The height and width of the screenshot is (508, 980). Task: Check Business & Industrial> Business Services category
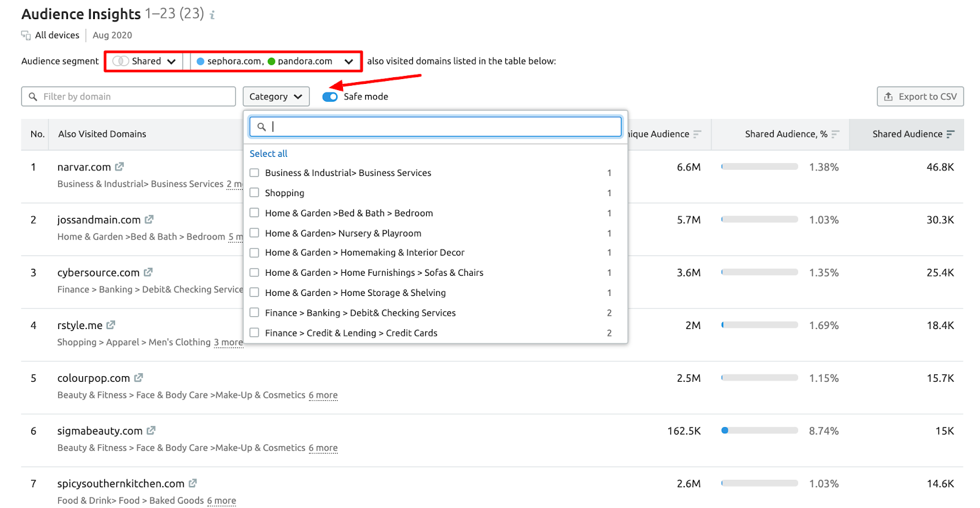[254, 173]
